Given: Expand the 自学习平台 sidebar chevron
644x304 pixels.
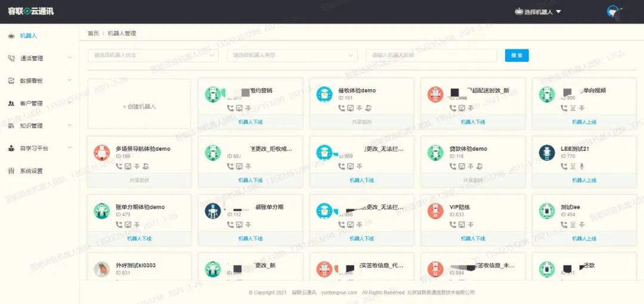Looking at the screenshot, I should pyautogui.click(x=69, y=148).
